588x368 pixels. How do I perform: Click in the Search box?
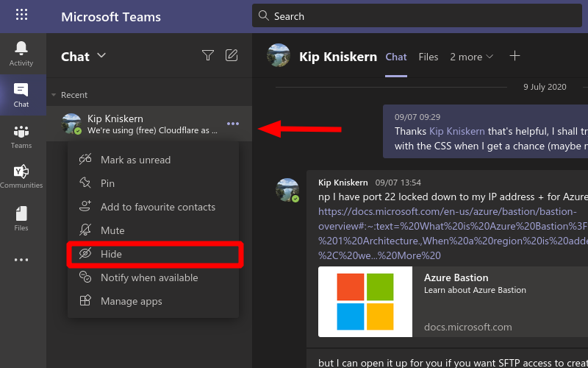[x=419, y=15]
